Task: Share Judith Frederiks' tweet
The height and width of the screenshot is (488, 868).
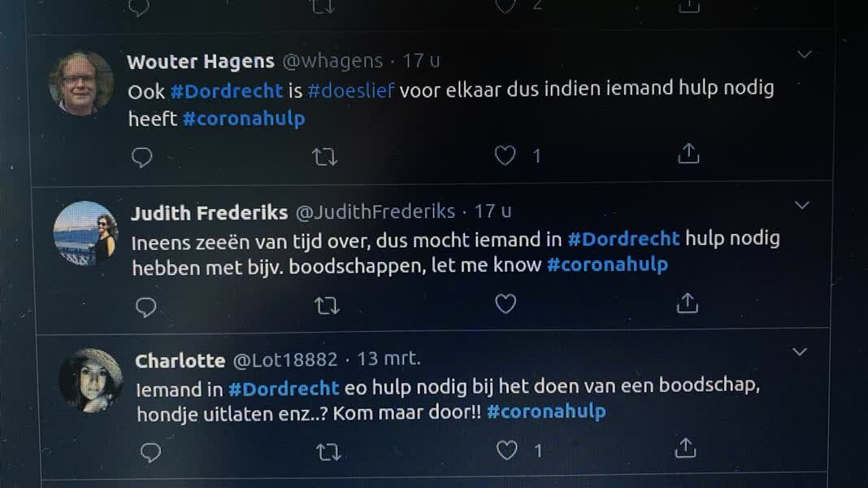Action: click(688, 303)
